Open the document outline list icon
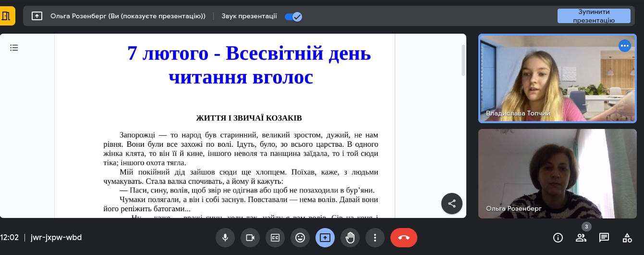 point(14,48)
